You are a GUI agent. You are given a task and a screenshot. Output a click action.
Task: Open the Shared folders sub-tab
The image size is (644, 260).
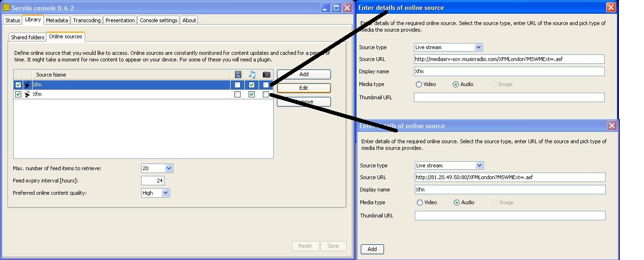(x=27, y=37)
